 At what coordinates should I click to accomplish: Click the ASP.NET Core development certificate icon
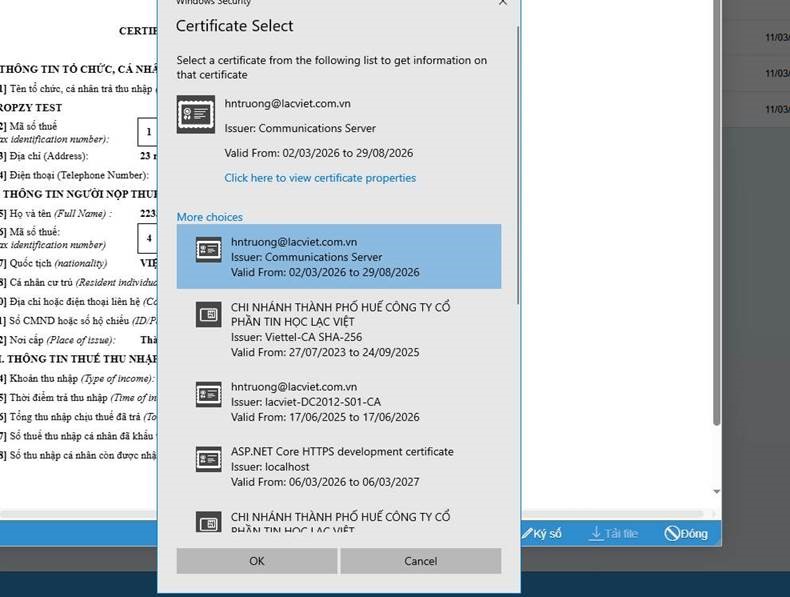click(208, 459)
